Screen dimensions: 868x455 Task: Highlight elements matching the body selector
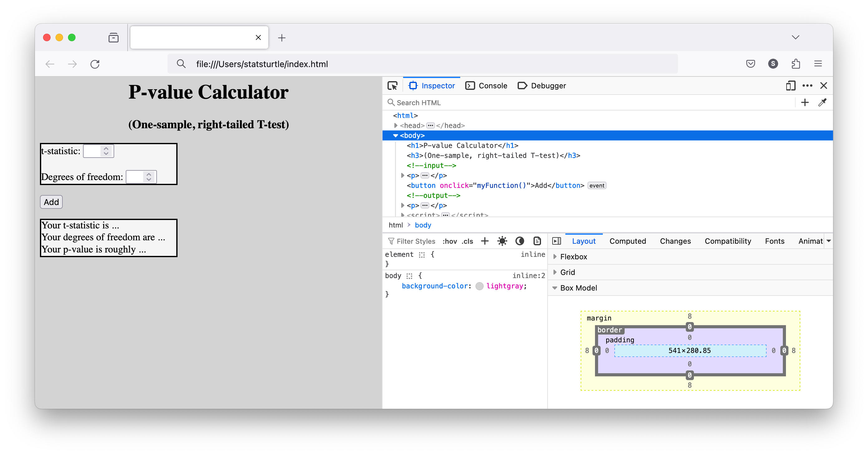tap(409, 276)
